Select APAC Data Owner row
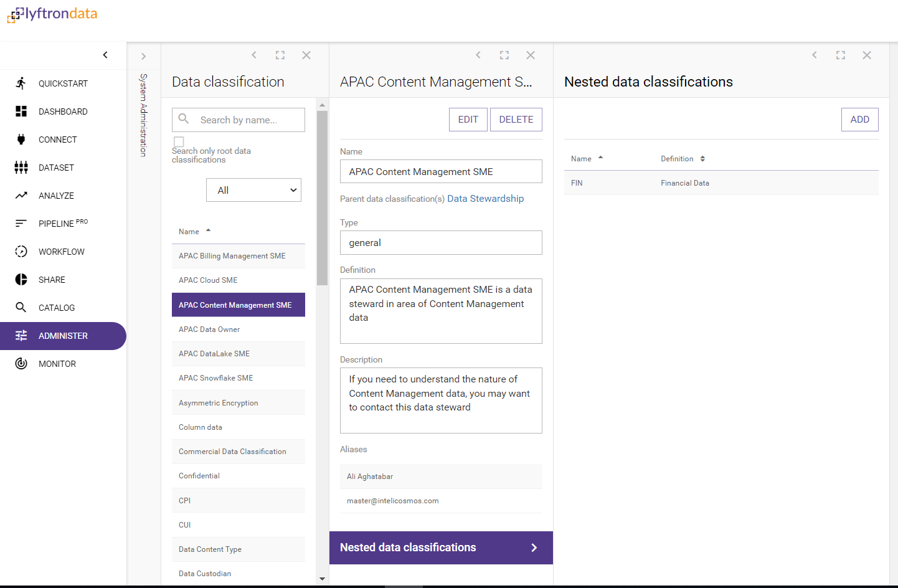898x588 pixels. coord(239,330)
